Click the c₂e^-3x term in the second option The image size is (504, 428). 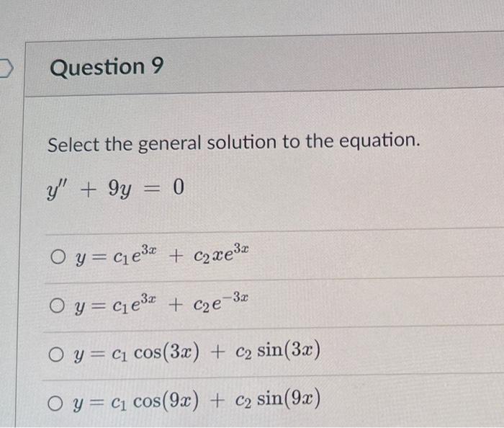(221, 303)
